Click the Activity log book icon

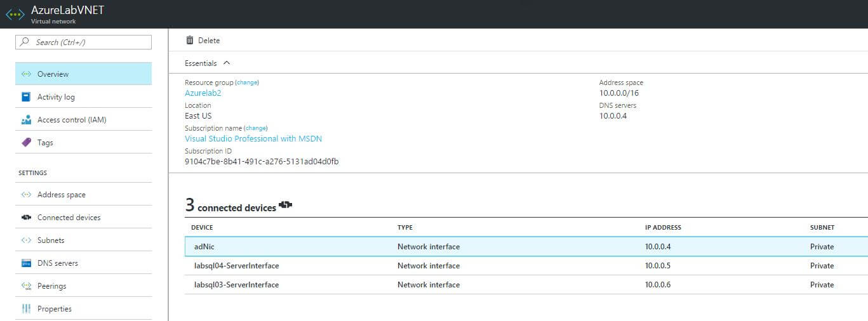tap(26, 97)
